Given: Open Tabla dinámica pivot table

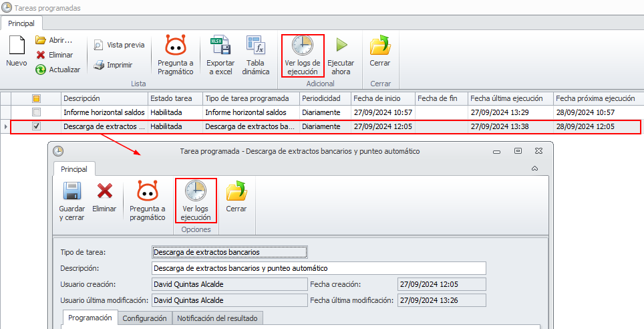Looking at the screenshot, I should coord(255,55).
